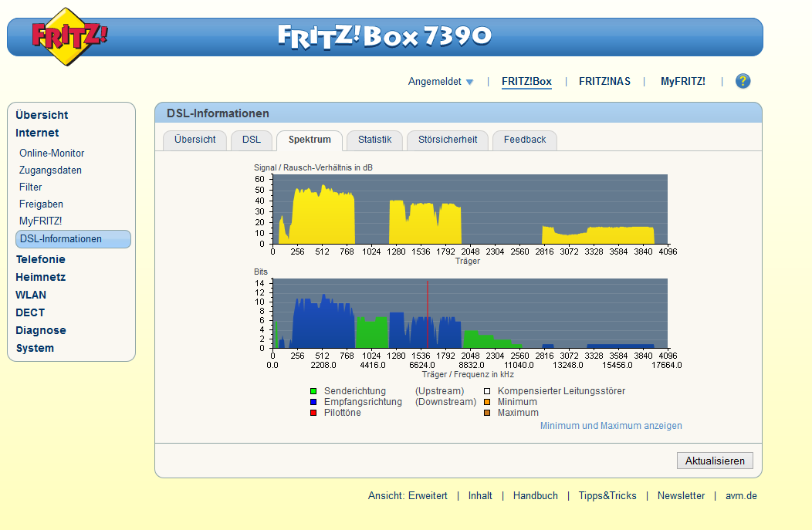This screenshot has width=812, height=530.
Task: Open FRITZ!NAS in top navigation
Action: (605, 82)
